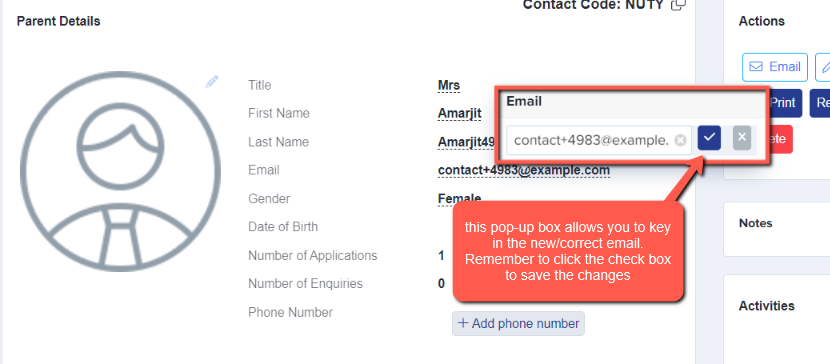Edit the Title value Mrs
This screenshot has height=364, width=830.
449,85
